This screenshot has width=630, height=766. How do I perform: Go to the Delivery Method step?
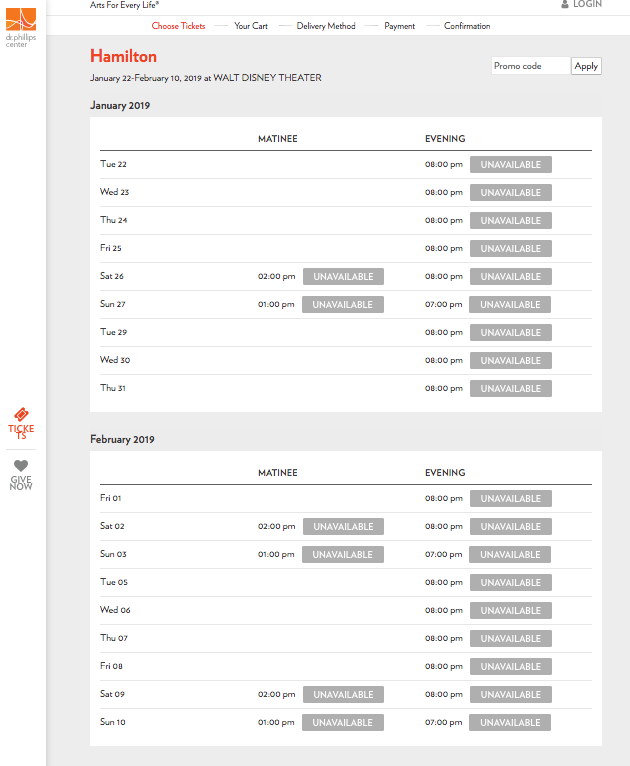[x=326, y=26]
